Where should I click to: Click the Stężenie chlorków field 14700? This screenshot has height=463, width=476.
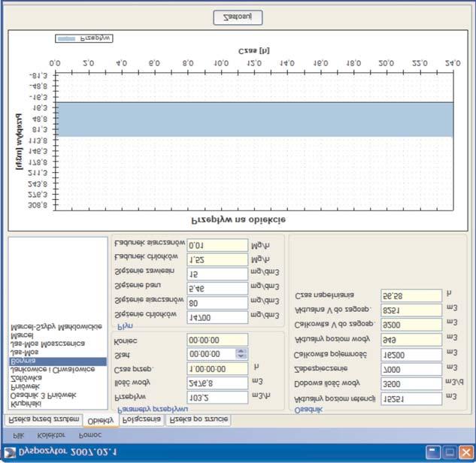[217, 317]
